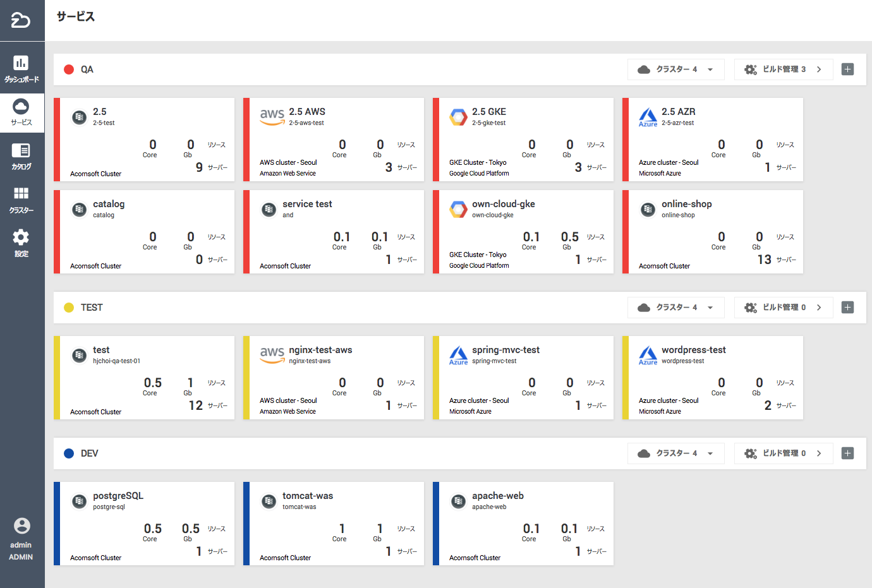Screen dimensions: 872x588
Task: Open DEV ビルド管理 0 build management
Action: click(x=783, y=453)
